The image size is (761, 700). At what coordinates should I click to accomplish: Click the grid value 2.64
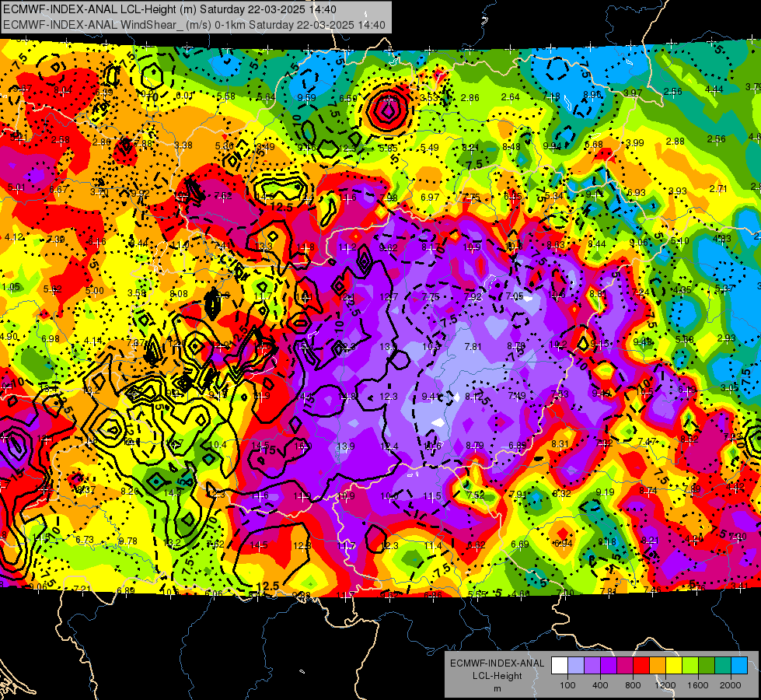click(x=511, y=97)
